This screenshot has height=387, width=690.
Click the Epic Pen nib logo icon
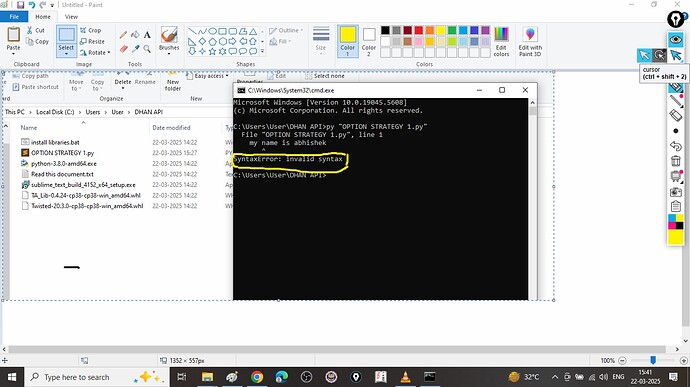(675, 19)
